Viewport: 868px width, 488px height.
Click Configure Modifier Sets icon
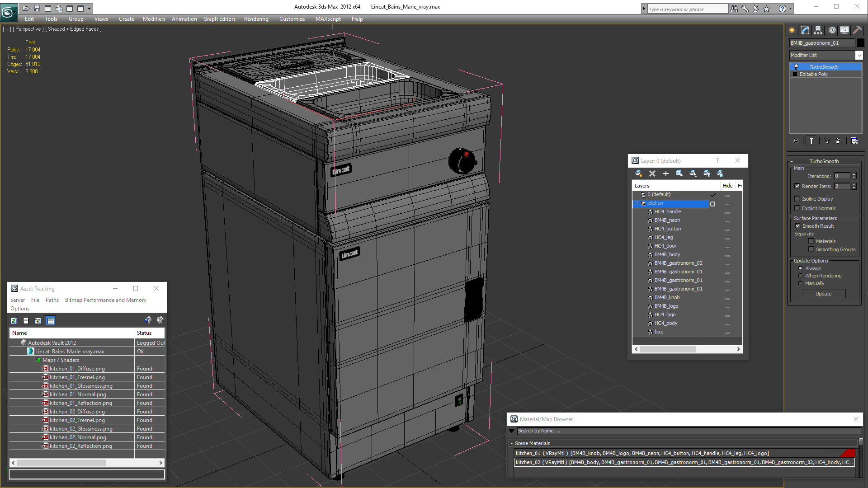pyautogui.click(x=854, y=141)
